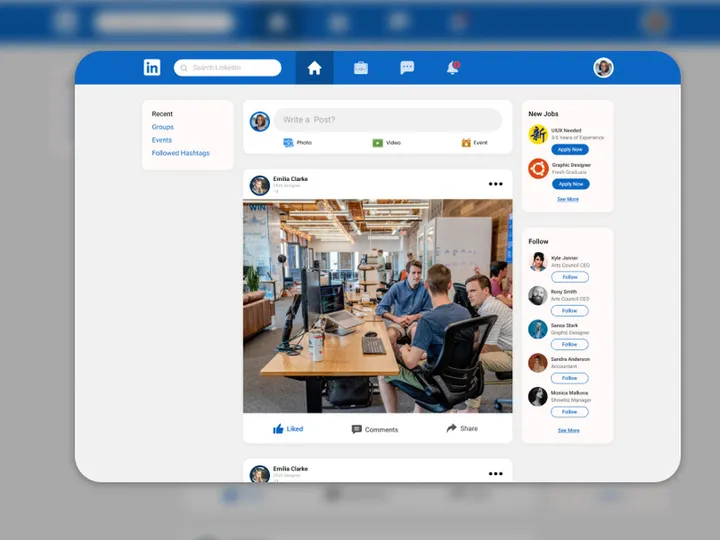Viewport: 720px width, 540px height.
Task: Click the avatar beside Write a Post
Action: point(259,122)
